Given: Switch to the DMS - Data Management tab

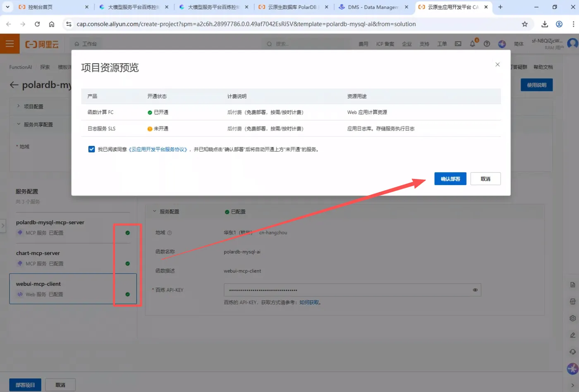Looking at the screenshot, I should click(373, 7).
